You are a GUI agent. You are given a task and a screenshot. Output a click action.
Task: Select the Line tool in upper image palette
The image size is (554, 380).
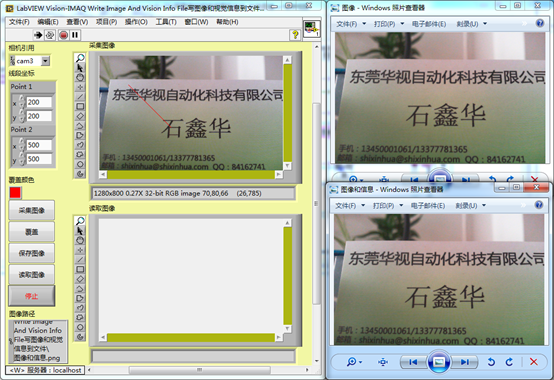(x=80, y=96)
